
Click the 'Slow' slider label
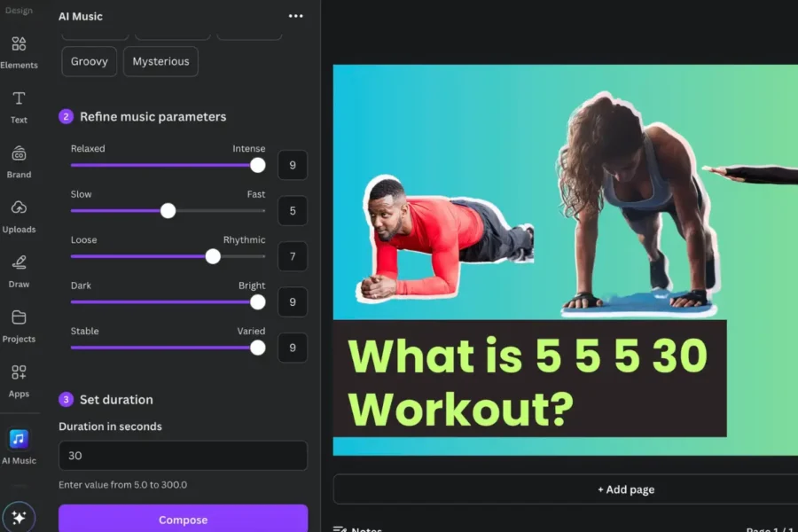[82, 194]
